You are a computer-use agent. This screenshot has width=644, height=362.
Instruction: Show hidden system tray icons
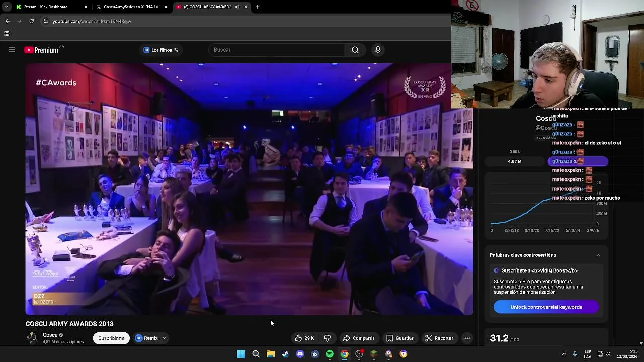[x=564, y=354]
